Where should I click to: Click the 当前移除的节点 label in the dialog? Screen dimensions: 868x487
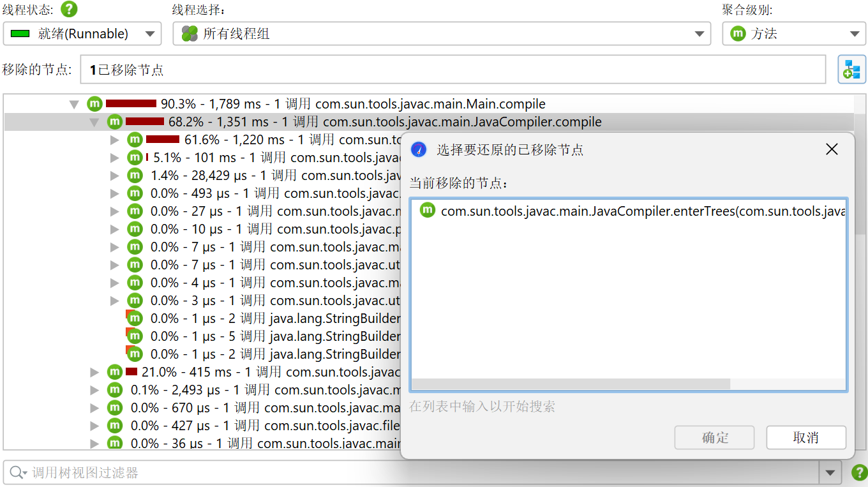[459, 184]
